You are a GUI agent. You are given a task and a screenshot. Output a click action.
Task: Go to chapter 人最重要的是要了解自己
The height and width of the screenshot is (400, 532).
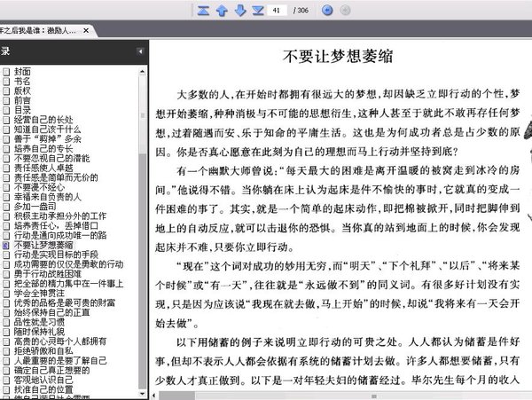pos(60,360)
